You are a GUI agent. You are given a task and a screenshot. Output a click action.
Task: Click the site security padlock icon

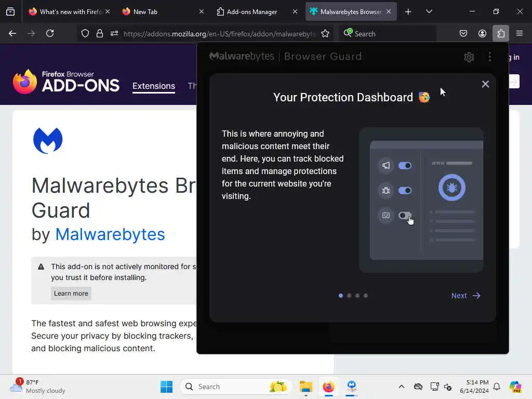[99, 33]
